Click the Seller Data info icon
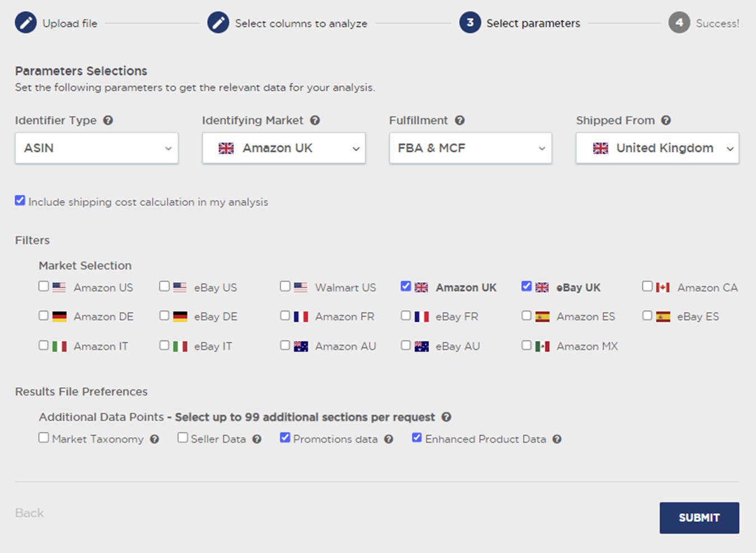This screenshot has height=553, width=756. point(257,439)
